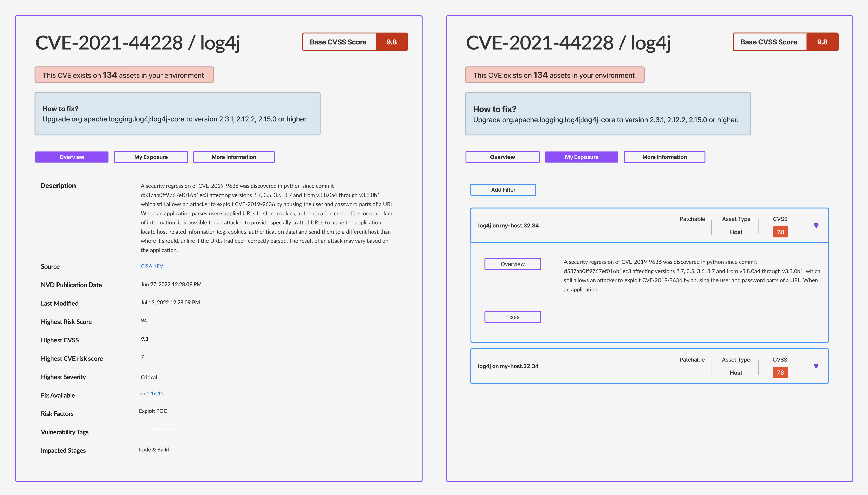868x495 pixels.
Task: Click the 7.8 CVSS badge on expanded card
Action: [780, 232]
